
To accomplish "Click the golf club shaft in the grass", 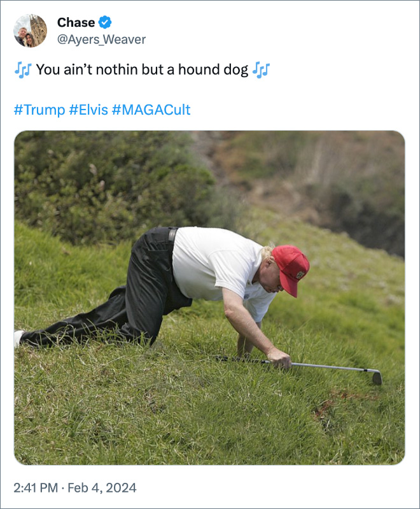I will click(x=331, y=366).
